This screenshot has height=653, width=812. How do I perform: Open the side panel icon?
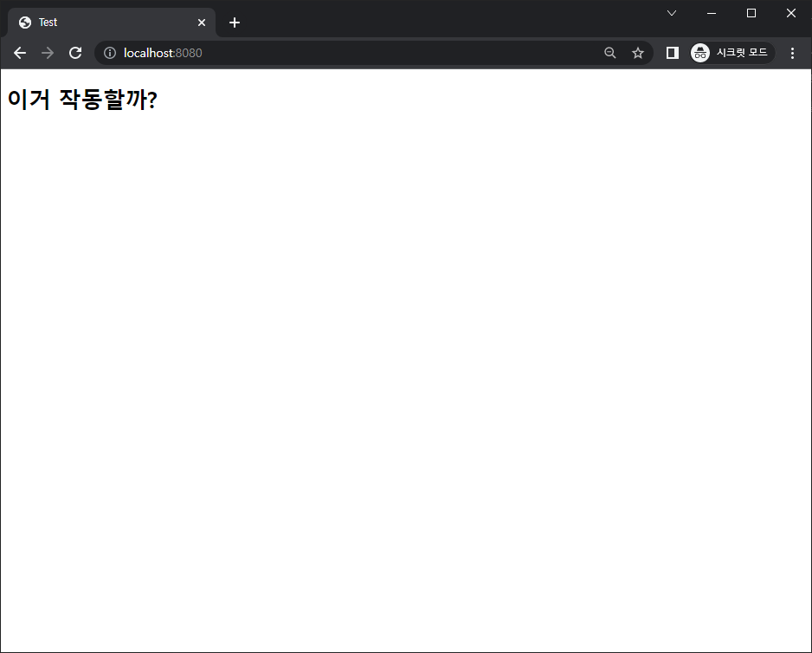point(672,53)
